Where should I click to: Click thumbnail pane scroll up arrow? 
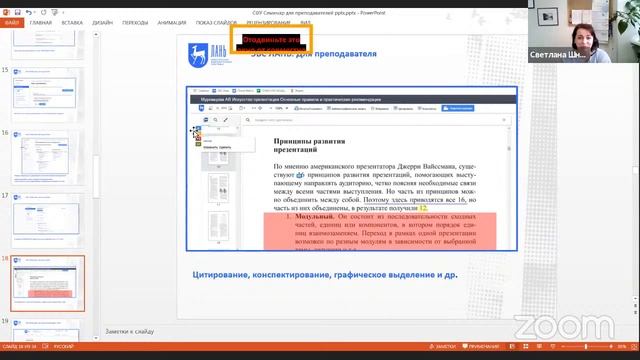(96, 35)
